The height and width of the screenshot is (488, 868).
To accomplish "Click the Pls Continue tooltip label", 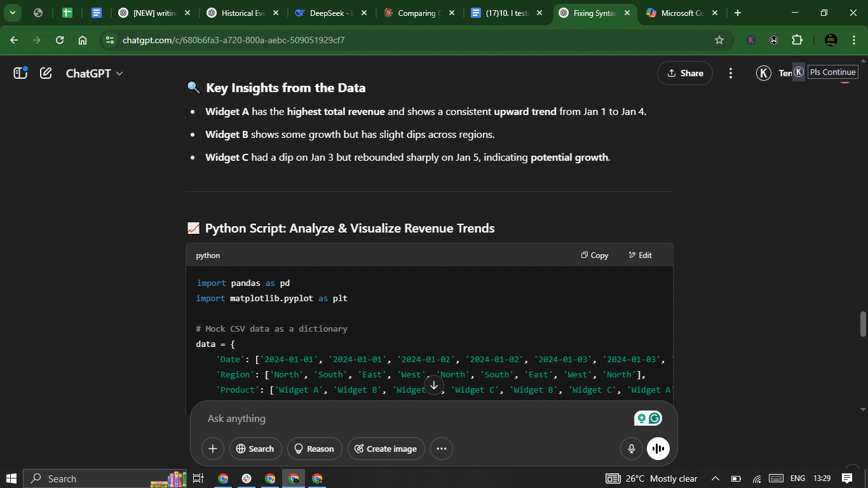I will point(832,72).
